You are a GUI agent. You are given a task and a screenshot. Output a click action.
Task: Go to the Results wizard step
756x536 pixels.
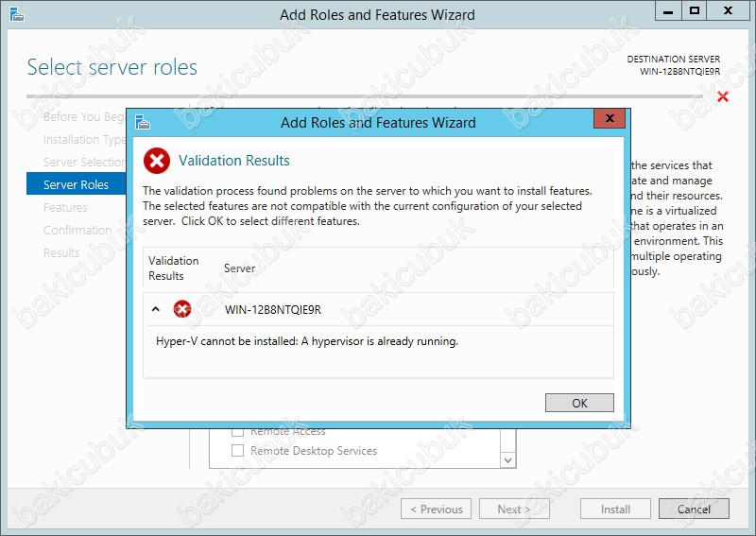(61, 252)
